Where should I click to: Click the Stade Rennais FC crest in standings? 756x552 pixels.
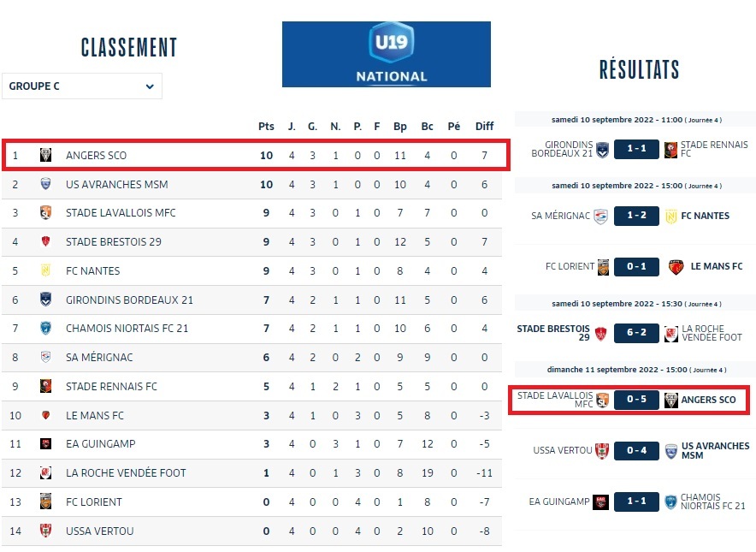tap(46, 387)
